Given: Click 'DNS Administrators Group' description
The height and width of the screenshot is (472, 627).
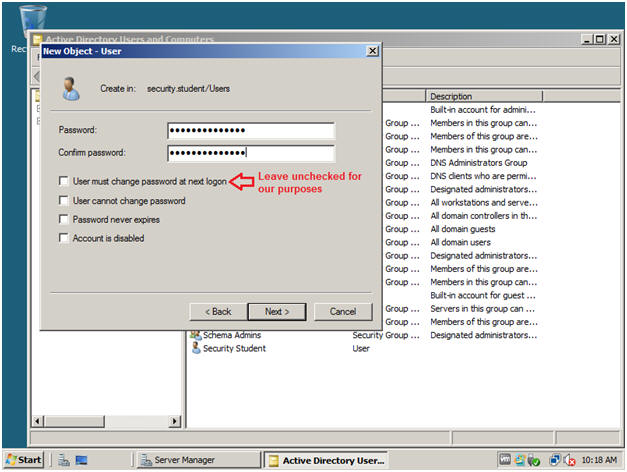Looking at the screenshot, I should tap(479, 163).
